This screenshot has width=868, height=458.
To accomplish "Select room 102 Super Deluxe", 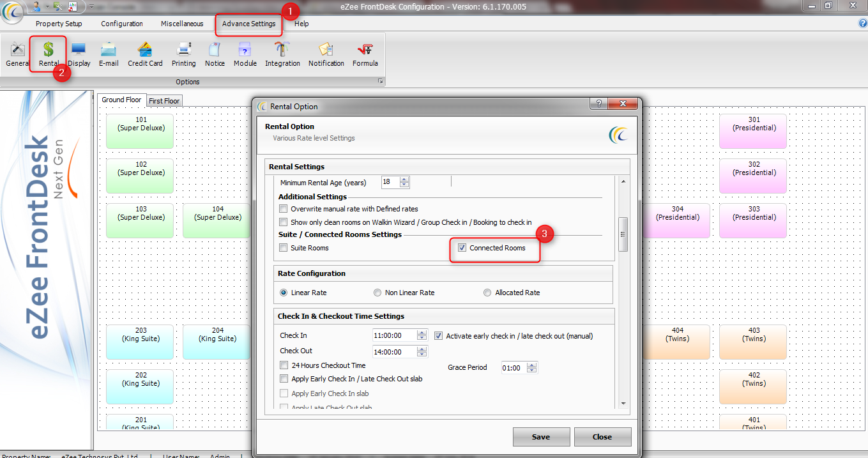I will tap(141, 176).
